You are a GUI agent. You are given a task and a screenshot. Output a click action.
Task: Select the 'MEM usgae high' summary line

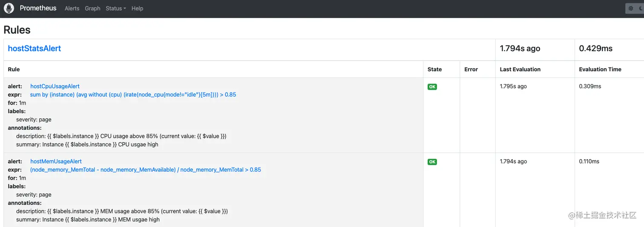pos(88,219)
